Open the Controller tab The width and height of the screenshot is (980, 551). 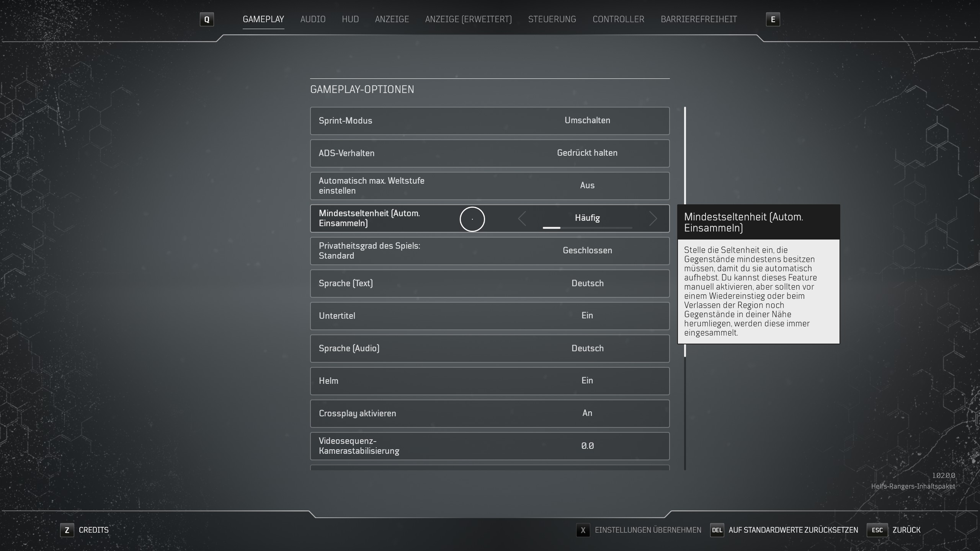pyautogui.click(x=618, y=19)
